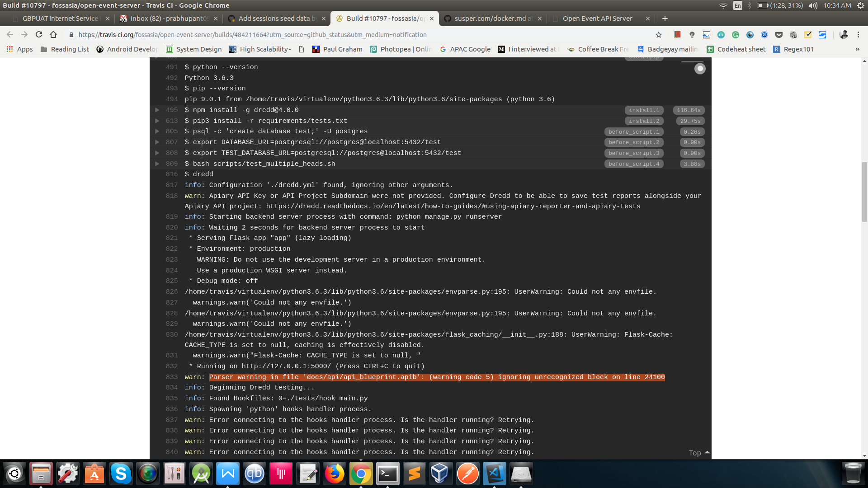Switch to the Inbox (82) Gmail tab
Screen dimensions: 868x488
click(168, 19)
